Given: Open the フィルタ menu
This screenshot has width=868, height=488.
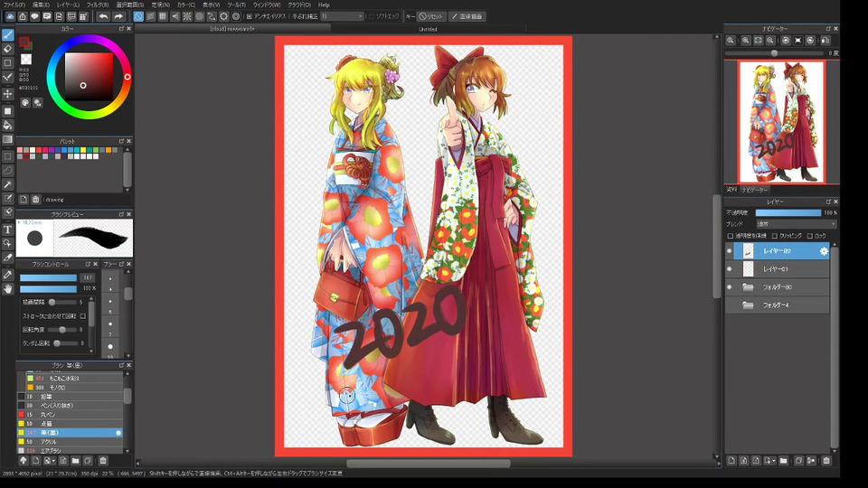Looking at the screenshot, I should coord(97,5).
